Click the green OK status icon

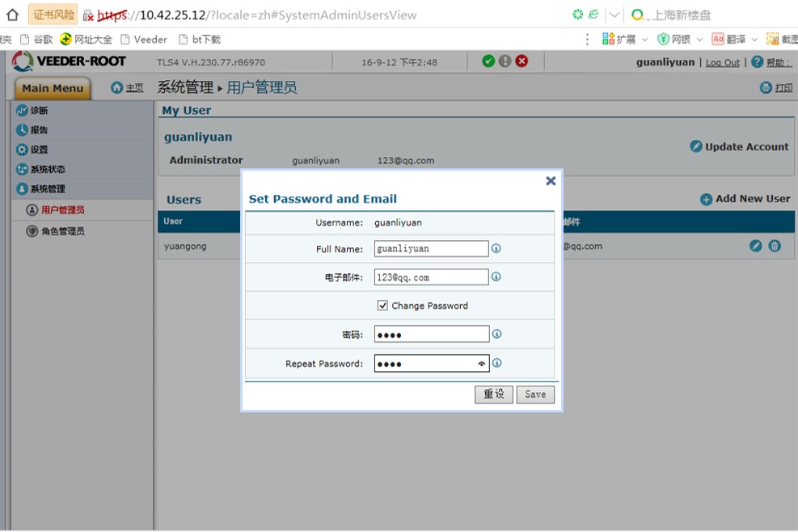(x=488, y=61)
